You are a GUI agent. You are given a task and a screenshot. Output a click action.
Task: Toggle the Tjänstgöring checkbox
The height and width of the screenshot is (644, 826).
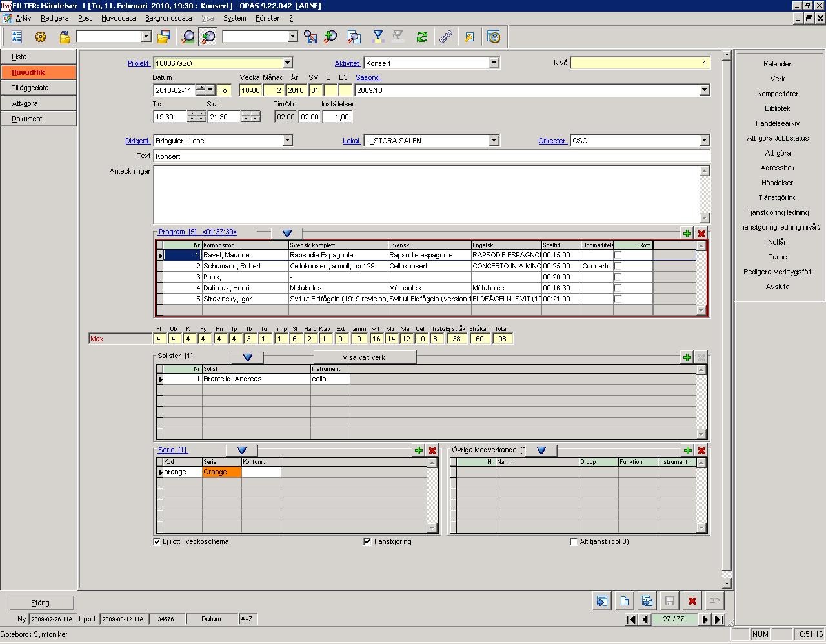coord(367,541)
